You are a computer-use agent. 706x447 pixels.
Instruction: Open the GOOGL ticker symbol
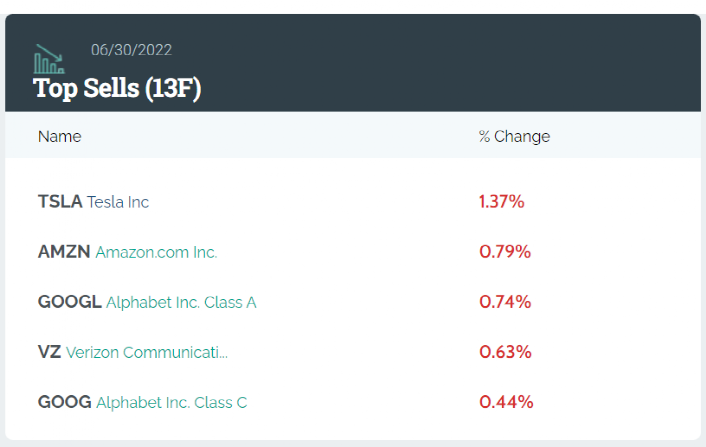(69, 302)
